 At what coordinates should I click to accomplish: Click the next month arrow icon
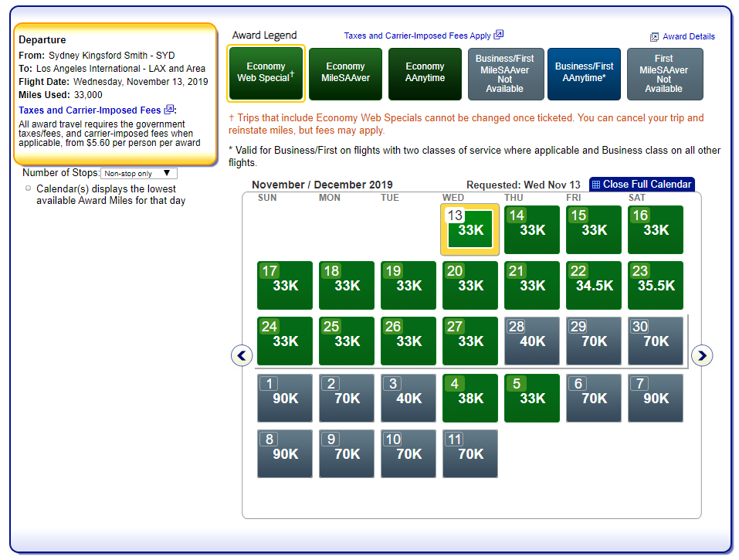tap(702, 355)
